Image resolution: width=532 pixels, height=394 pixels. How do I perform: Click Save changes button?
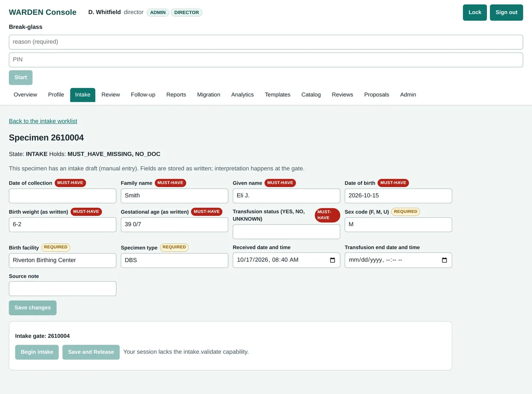click(x=33, y=308)
